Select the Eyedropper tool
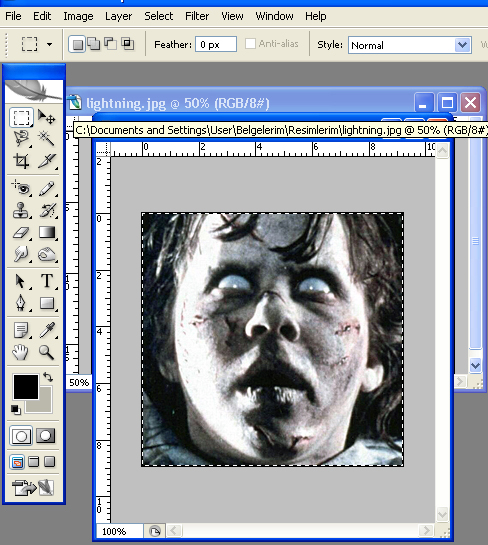This screenshot has height=545, width=488. (47, 330)
